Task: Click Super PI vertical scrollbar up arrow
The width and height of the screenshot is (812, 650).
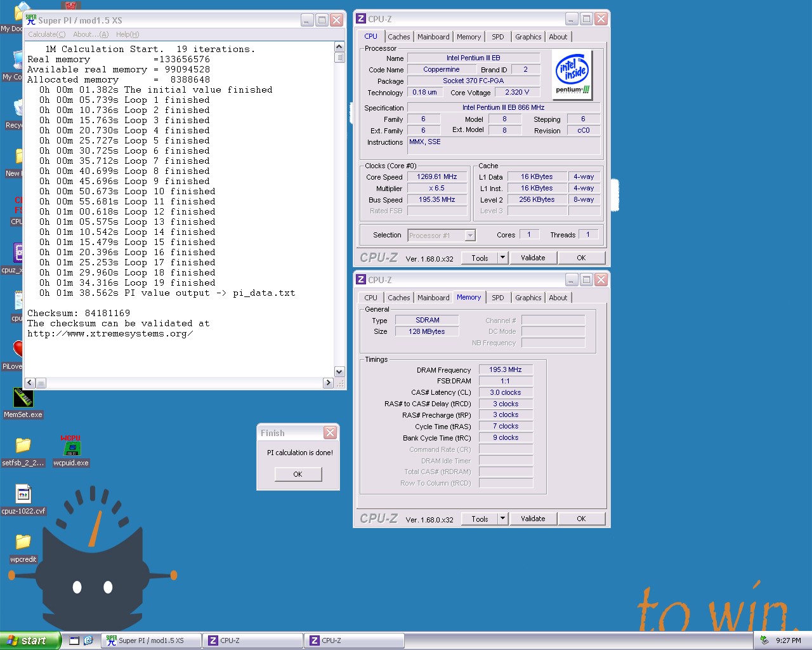Action: [x=339, y=47]
